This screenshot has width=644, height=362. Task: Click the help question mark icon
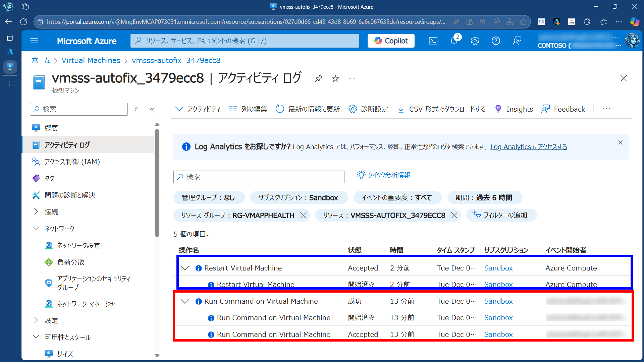click(x=496, y=41)
